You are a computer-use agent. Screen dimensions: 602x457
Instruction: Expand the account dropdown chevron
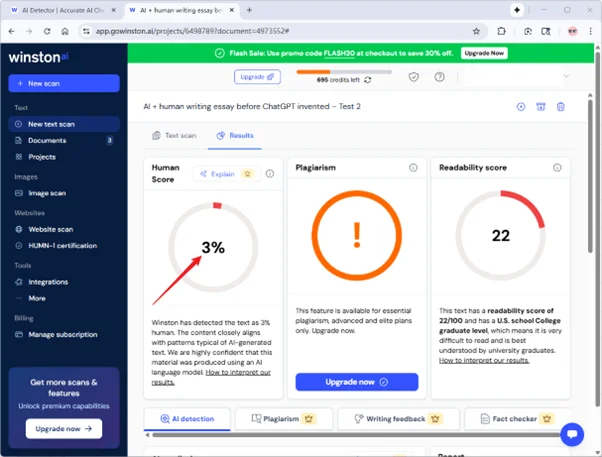pos(565,76)
